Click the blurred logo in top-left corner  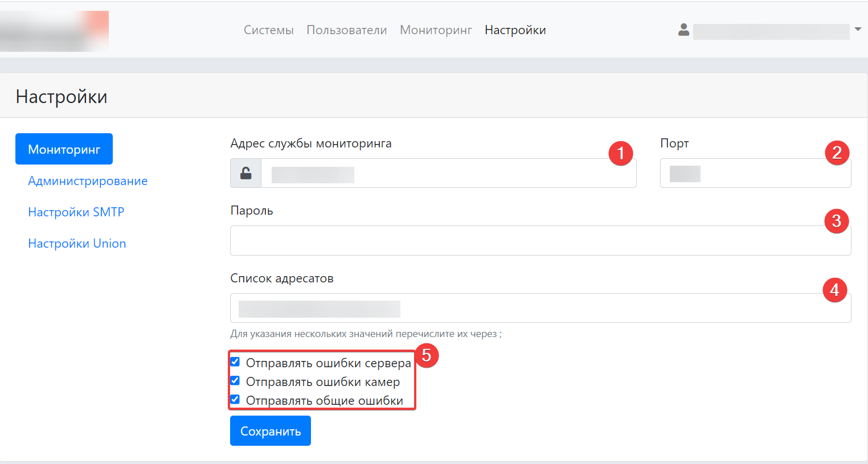54,31
